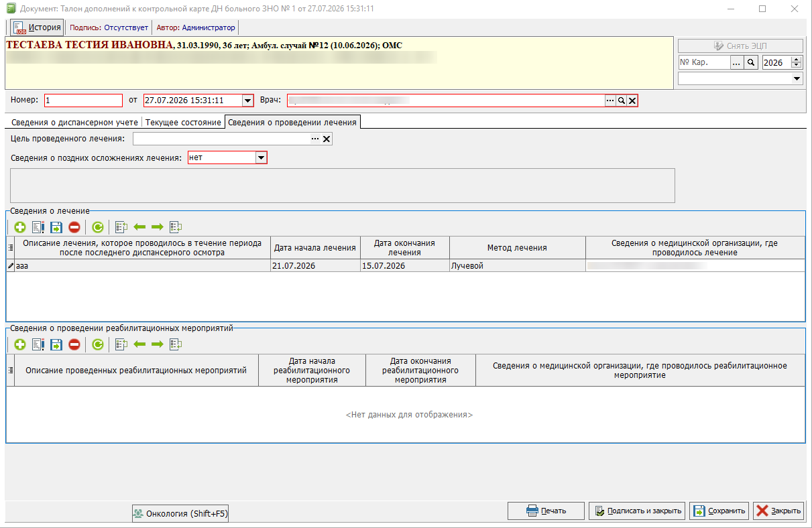Viewport: 812px width, 528px height.
Task: Click the large complications description text area
Action: [x=343, y=186]
